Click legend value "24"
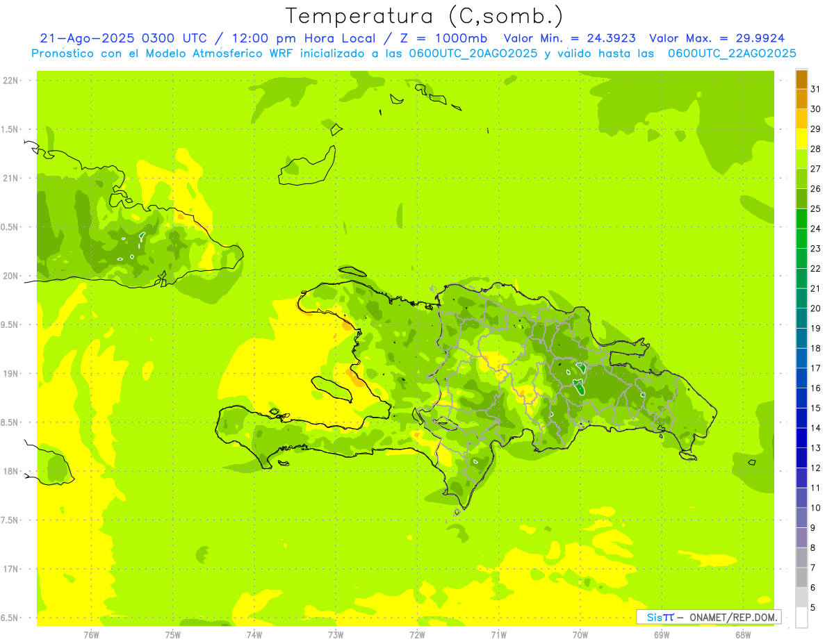Screen dimensions: 834x644 pos(816,229)
